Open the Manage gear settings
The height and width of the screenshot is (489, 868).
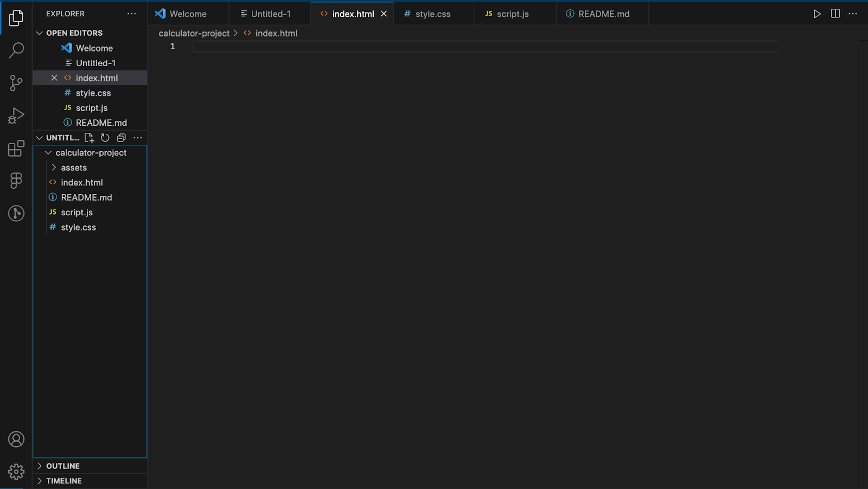[x=16, y=472]
